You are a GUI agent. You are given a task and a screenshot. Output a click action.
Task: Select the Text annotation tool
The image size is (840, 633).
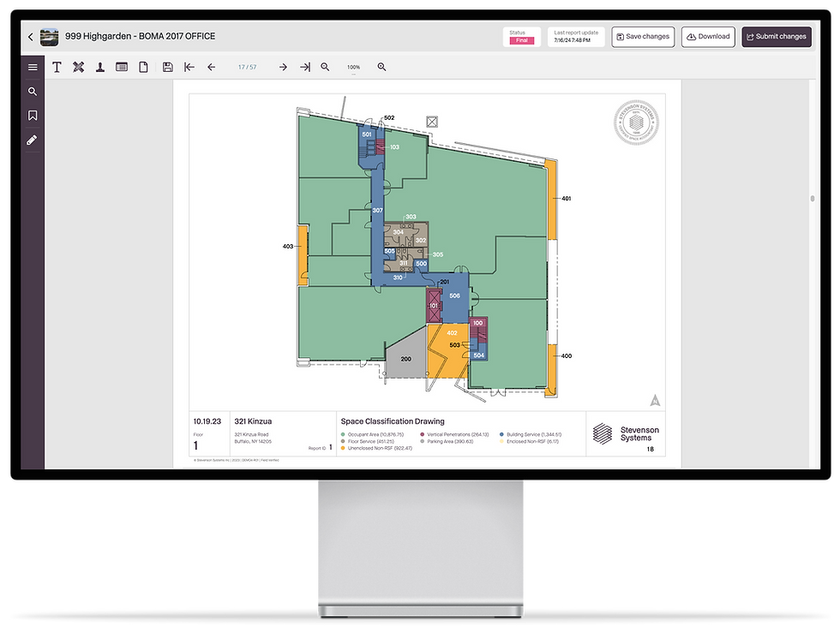pos(57,67)
